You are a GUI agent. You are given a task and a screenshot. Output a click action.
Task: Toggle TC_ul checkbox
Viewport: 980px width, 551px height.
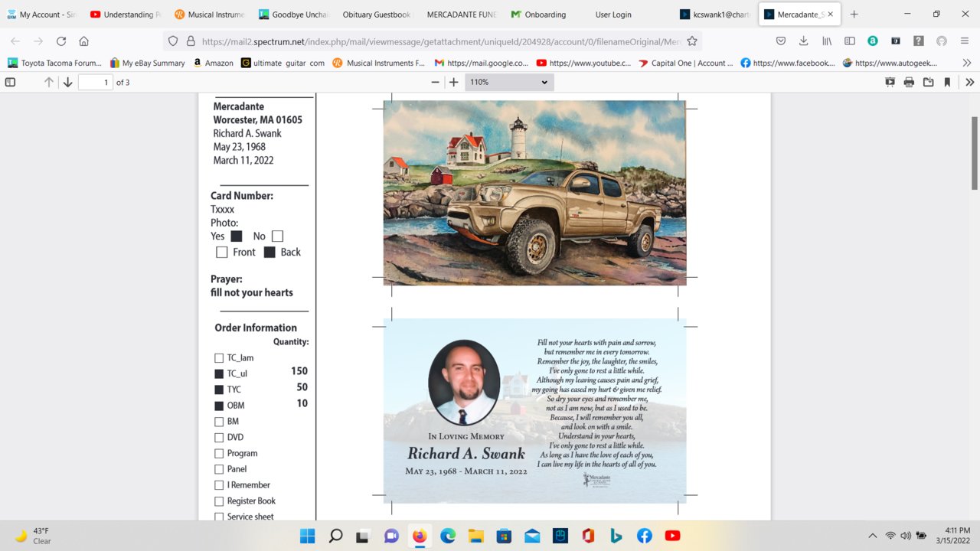(x=219, y=374)
